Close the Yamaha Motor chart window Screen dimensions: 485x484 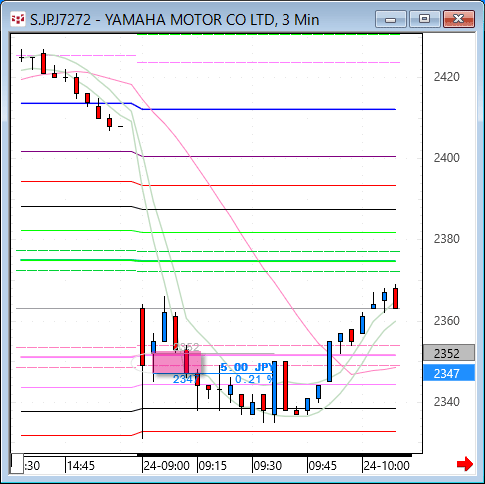[x=459, y=19]
